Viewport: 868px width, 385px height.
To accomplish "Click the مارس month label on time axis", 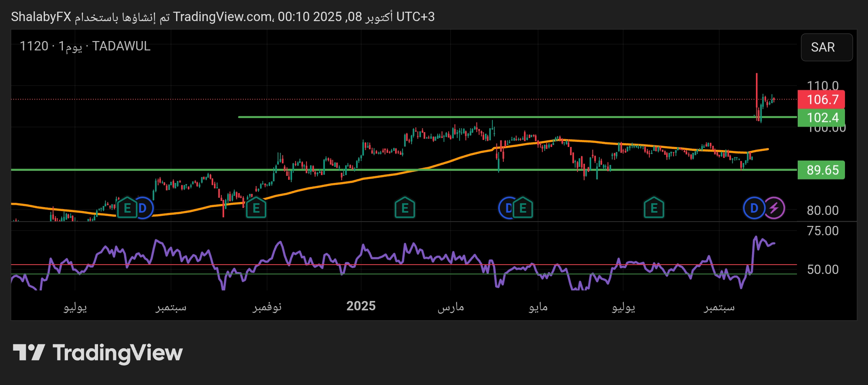I will pyautogui.click(x=451, y=307).
